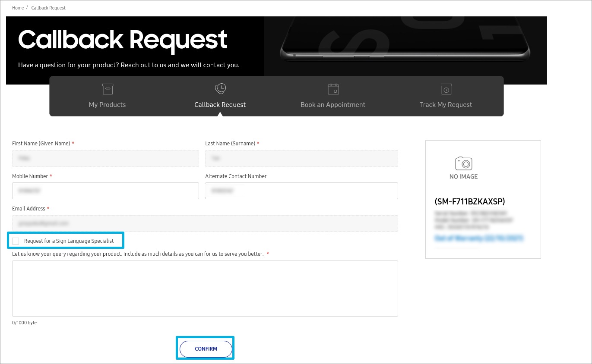Click the Callback Request breadcrumb item
The height and width of the screenshot is (364, 592).
(48, 8)
